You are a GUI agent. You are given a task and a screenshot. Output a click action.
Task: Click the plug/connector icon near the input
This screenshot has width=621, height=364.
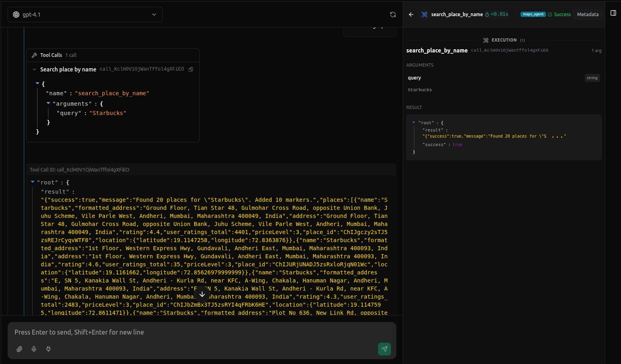coord(48,349)
